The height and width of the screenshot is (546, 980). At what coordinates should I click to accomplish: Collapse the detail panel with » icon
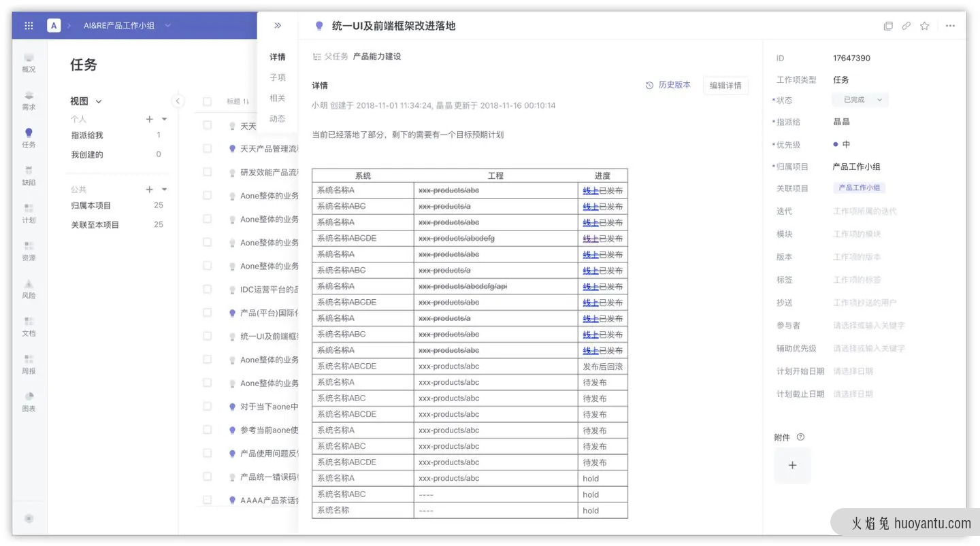[278, 26]
